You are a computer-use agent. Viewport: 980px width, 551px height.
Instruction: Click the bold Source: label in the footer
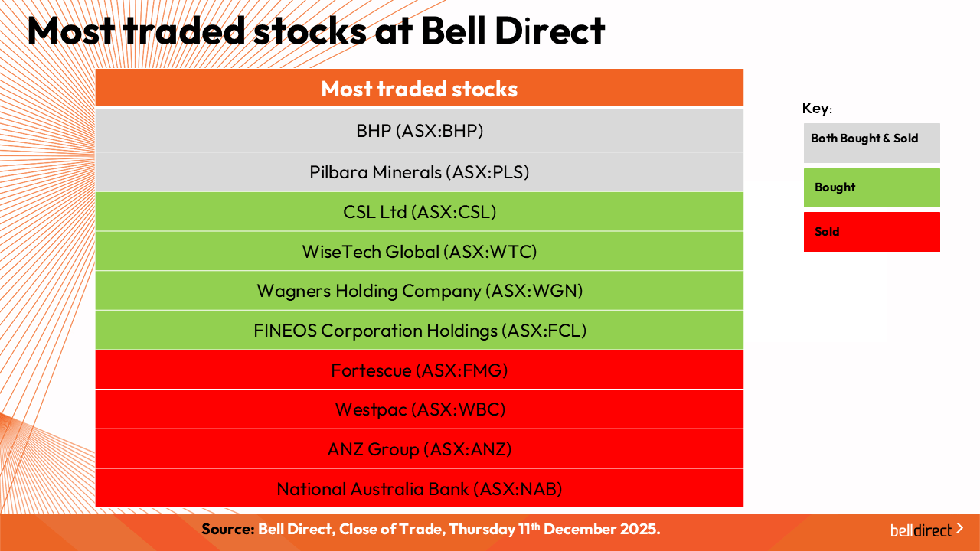point(227,529)
